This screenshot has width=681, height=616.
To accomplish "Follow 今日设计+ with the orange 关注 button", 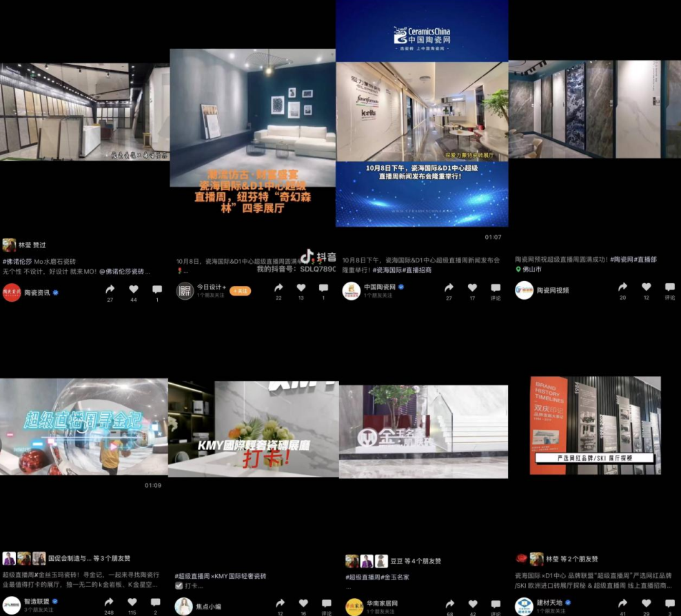I will [241, 291].
